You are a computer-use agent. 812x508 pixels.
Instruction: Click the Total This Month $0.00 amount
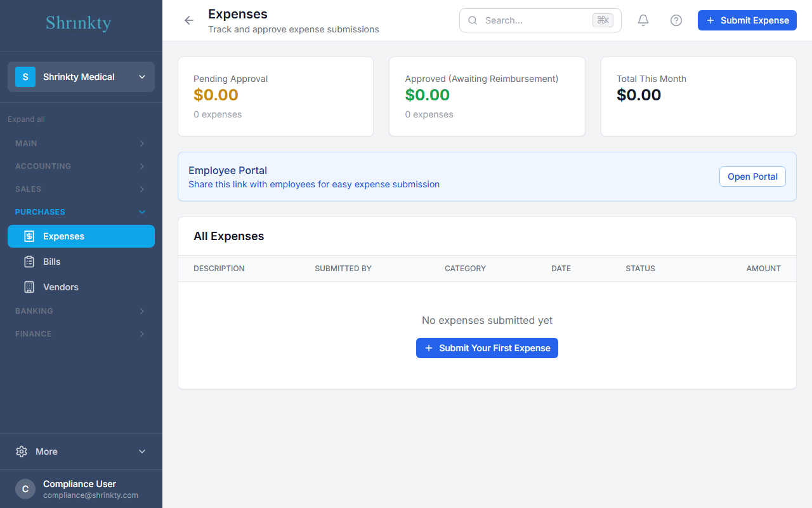[x=639, y=95]
